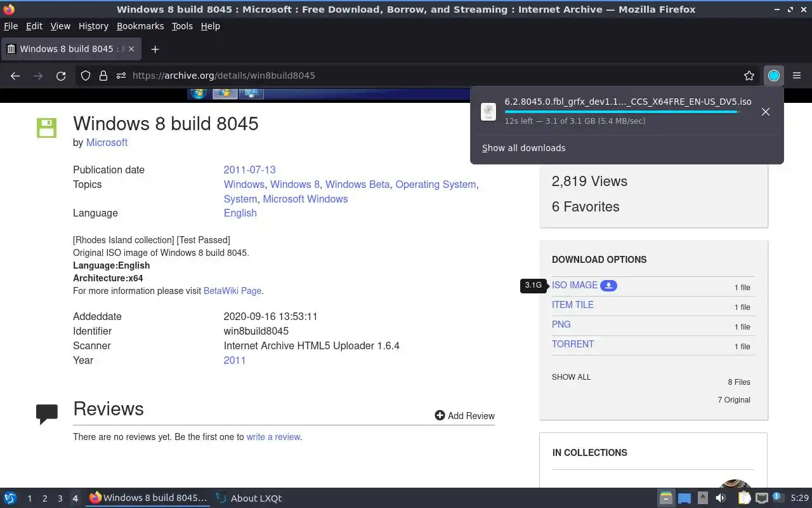Reload the archive.org page

(61, 76)
